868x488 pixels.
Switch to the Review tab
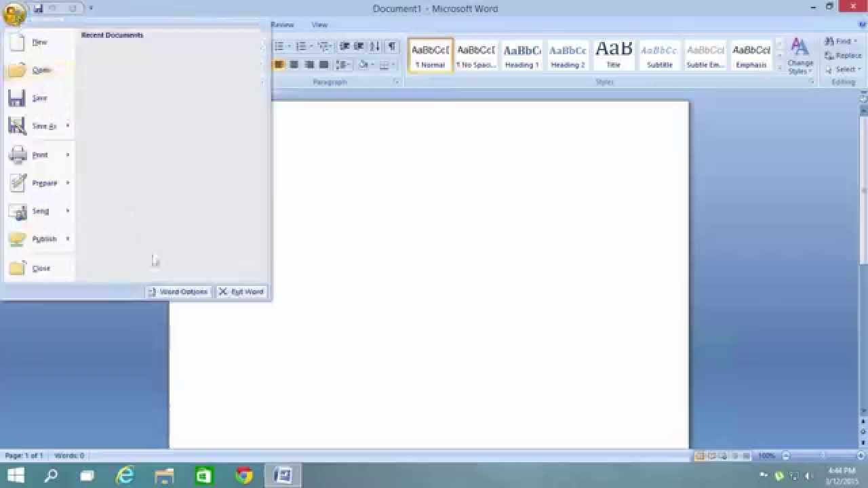tap(282, 25)
